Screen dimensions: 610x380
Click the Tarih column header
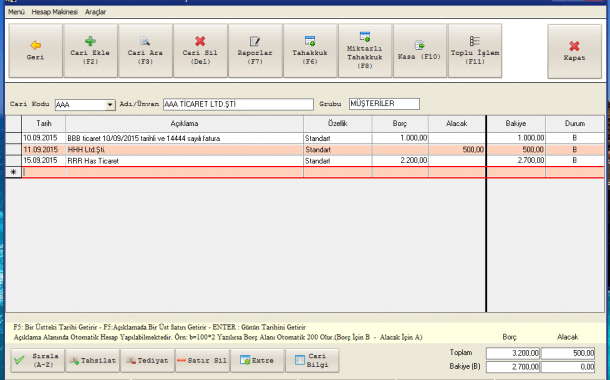pos(44,124)
